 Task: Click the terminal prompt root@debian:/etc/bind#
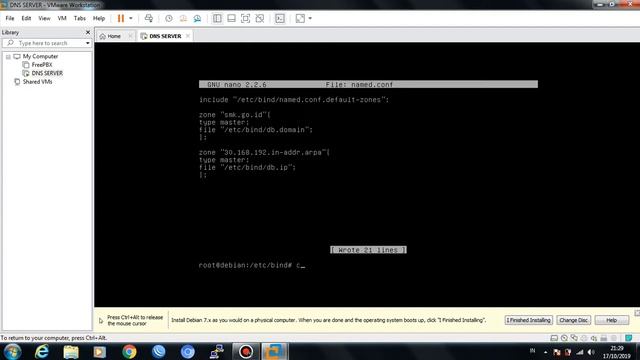coord(245,265)
